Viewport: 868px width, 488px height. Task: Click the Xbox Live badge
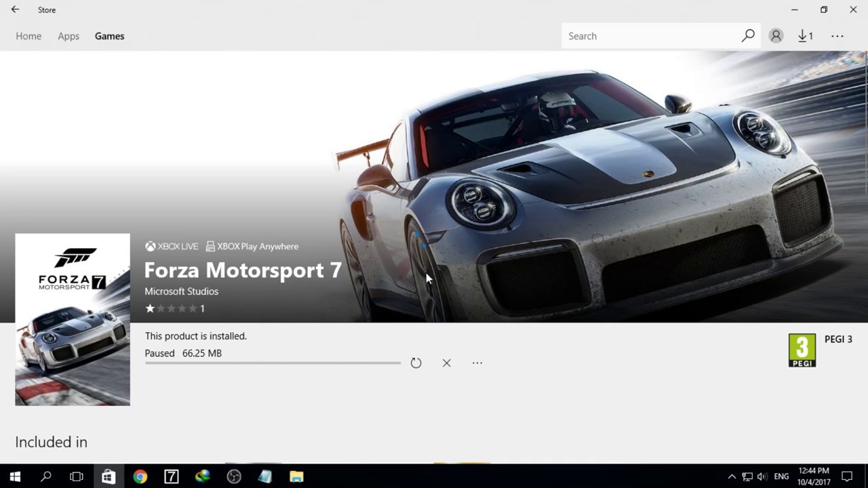(x=172, y=247)
